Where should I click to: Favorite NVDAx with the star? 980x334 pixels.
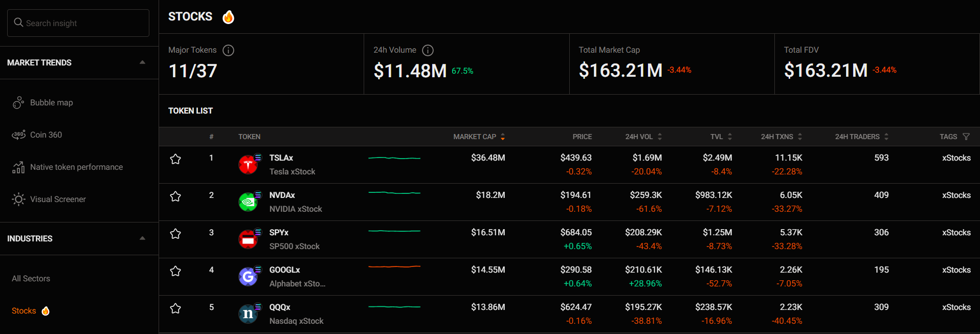coord(175,196)
